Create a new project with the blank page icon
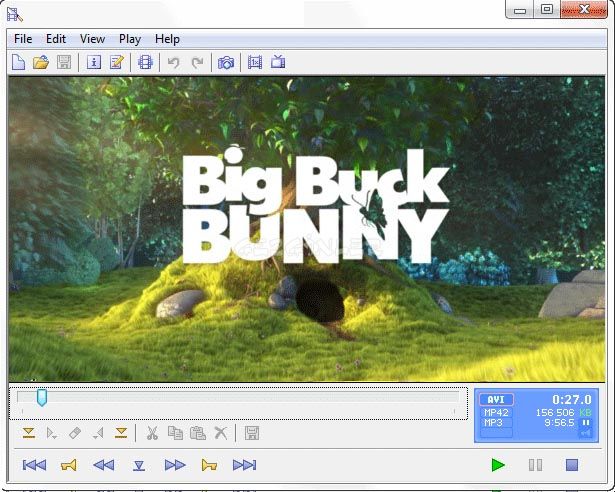 point(18,62)
